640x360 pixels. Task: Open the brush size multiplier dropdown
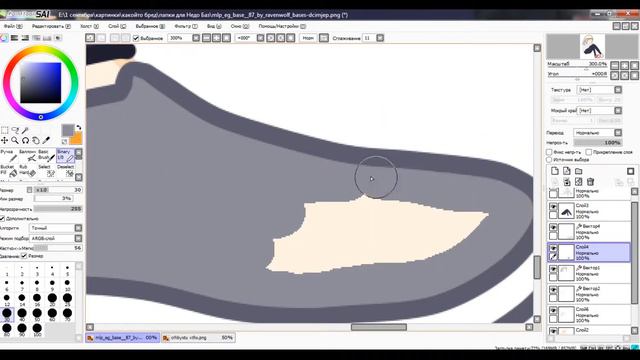pos(29,190)
